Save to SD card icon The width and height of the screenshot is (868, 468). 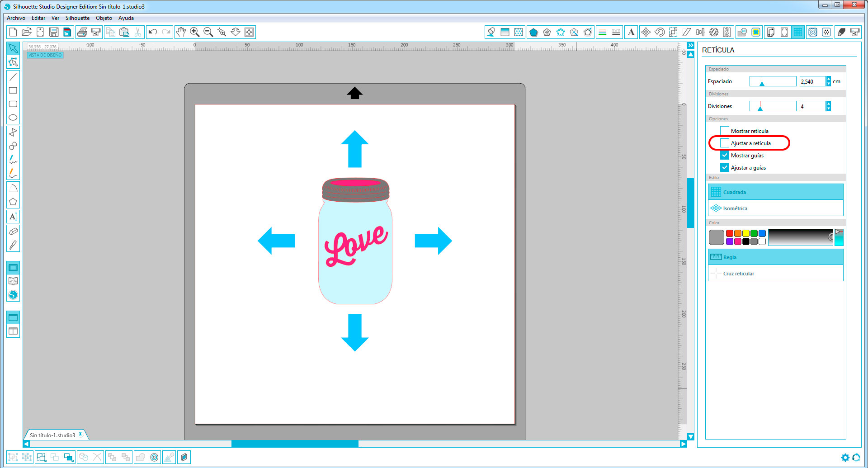(x=67, y=32)
